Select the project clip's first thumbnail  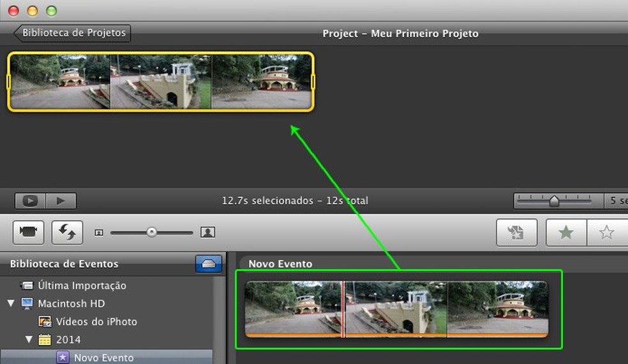click(60, 82)
